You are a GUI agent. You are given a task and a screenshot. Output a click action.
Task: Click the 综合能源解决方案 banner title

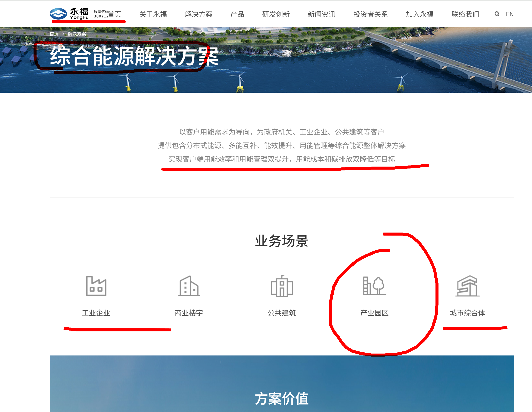(134, 56)
